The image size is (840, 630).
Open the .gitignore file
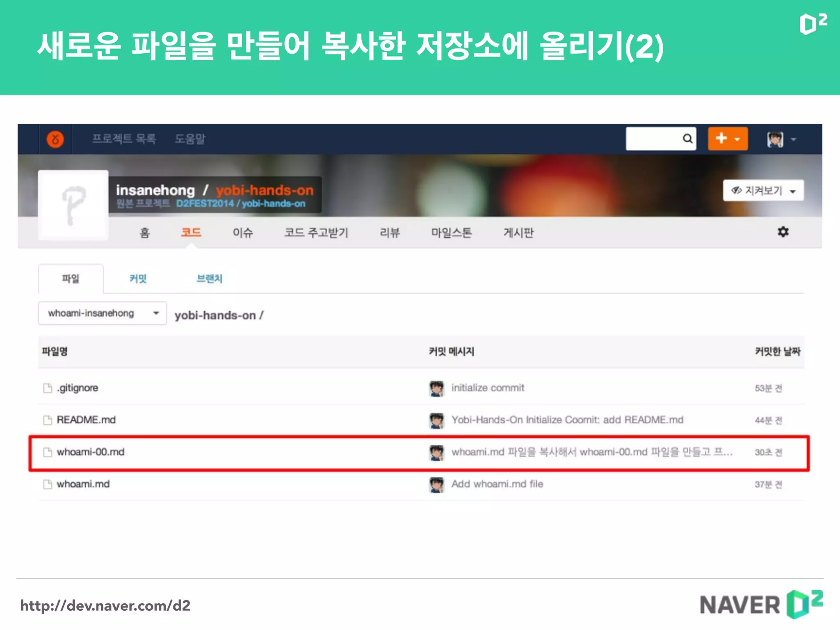point(78,388)
